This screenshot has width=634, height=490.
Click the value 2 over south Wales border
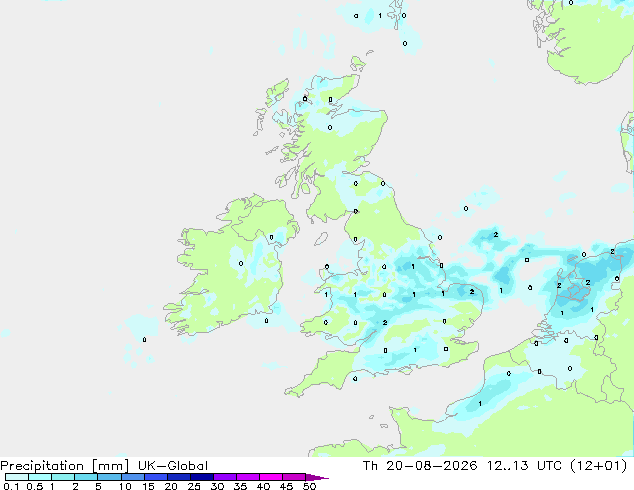(385, 322)
